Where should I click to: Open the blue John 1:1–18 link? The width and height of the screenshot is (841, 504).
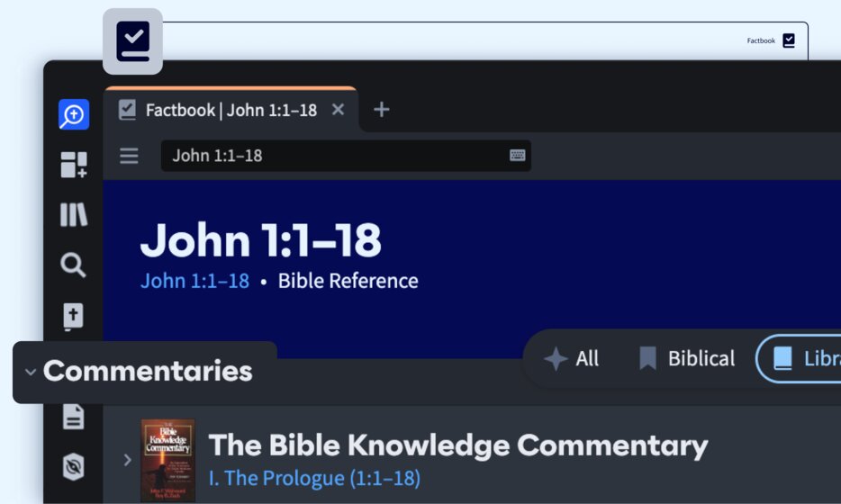pyautogui.click(x=194, y=281)
